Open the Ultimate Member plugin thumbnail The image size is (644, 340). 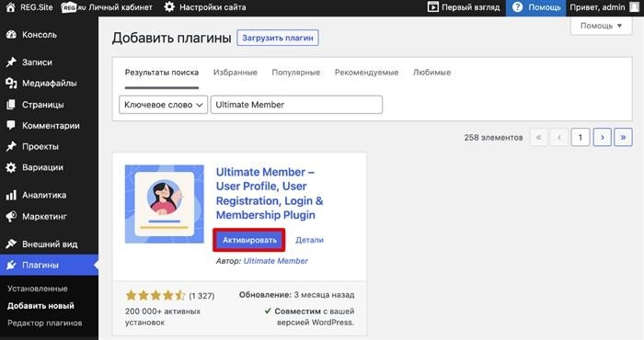click(165, 204)
